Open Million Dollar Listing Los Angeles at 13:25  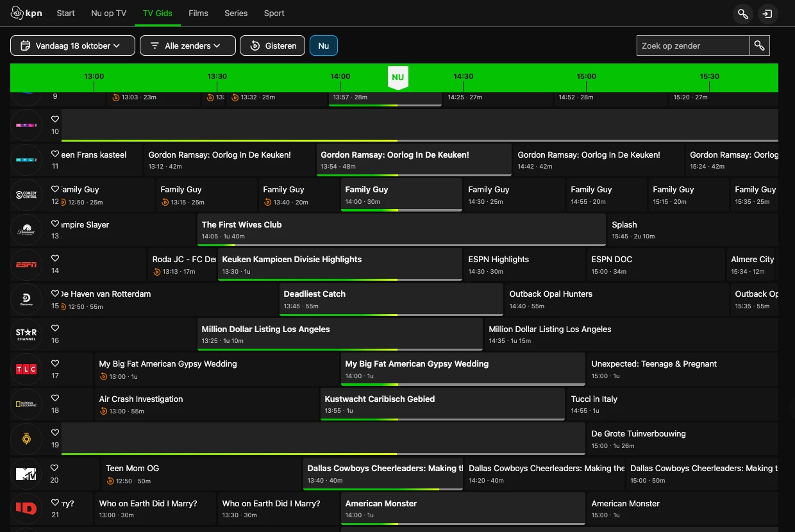click(x=340, y=335)
